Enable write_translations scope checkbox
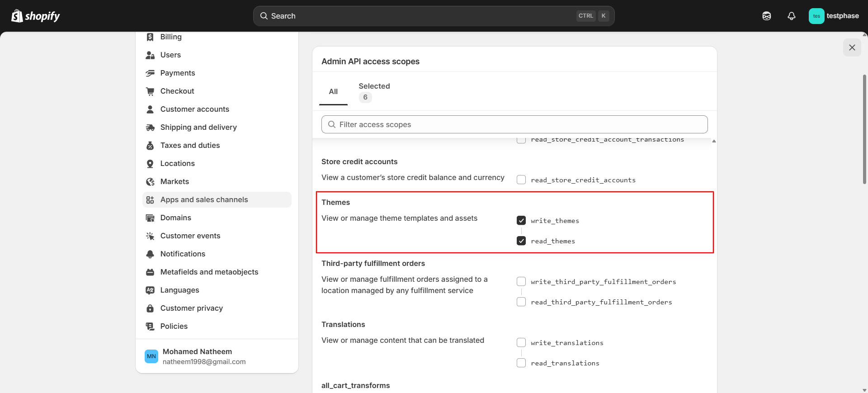This screenshot has width=868, height=393. (521, 343)
